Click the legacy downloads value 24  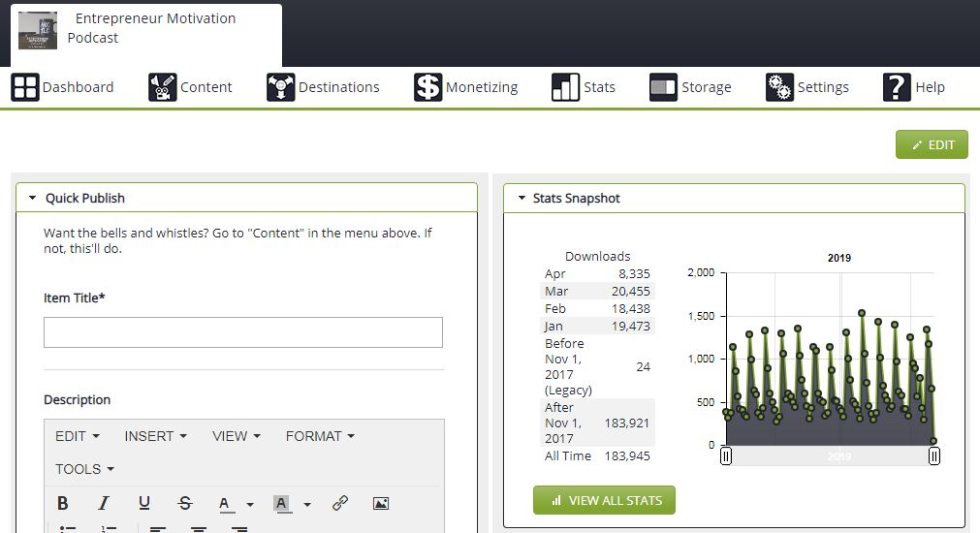(643, 366)
